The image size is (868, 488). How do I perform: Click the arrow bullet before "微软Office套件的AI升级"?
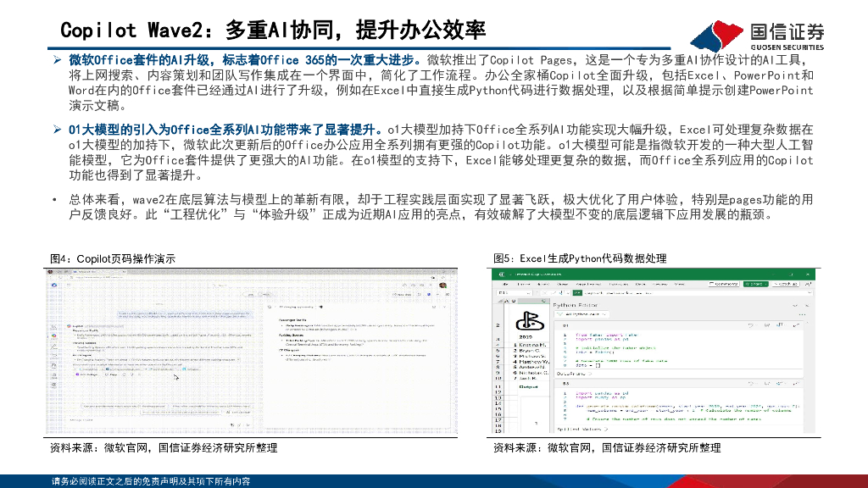(57, 60)
